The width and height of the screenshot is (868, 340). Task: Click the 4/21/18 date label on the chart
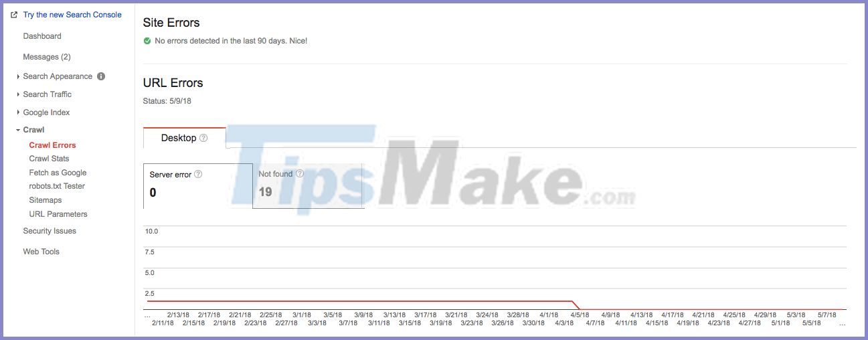point(703,315)
